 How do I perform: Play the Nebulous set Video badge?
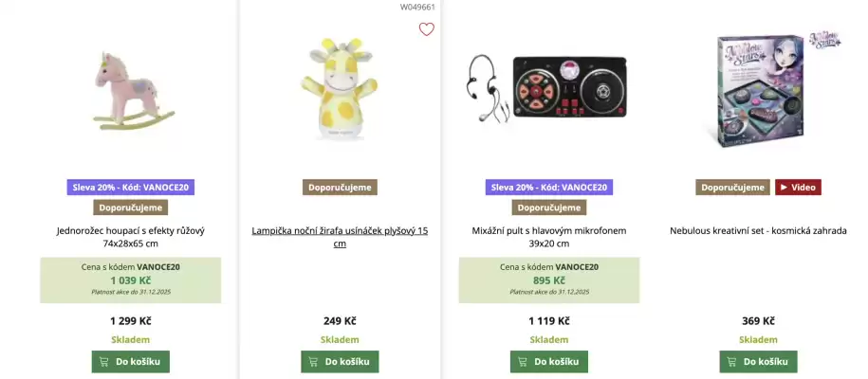tap(798, 188)
